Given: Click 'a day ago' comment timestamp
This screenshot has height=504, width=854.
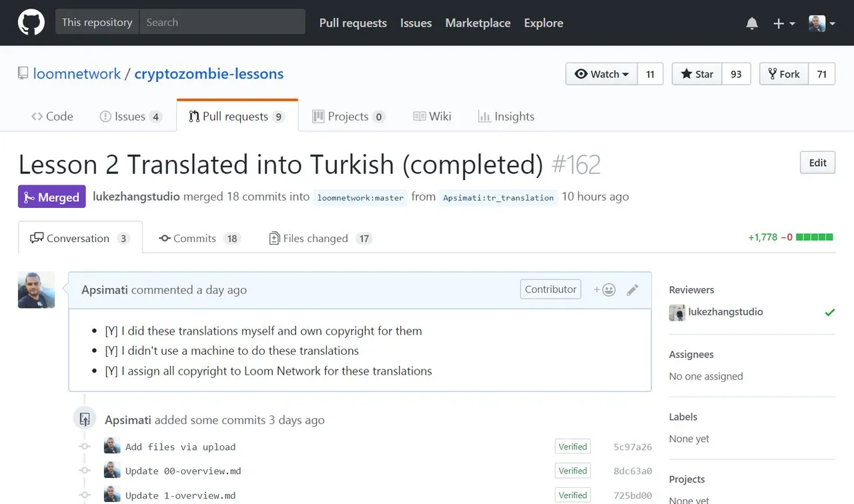Looking at the screenshot, I should pyautogui.click(x=222, y=290).
